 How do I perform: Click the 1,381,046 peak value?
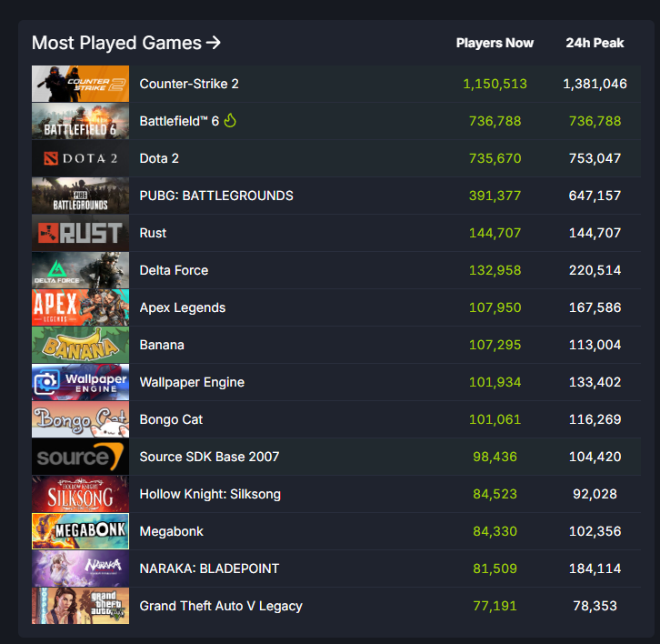[595, 84]
